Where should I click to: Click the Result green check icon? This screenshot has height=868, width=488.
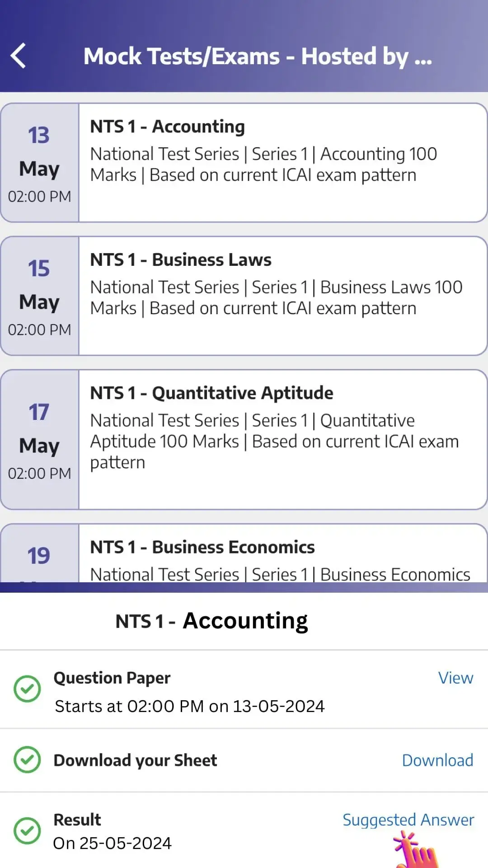click(x=27, y=830)
